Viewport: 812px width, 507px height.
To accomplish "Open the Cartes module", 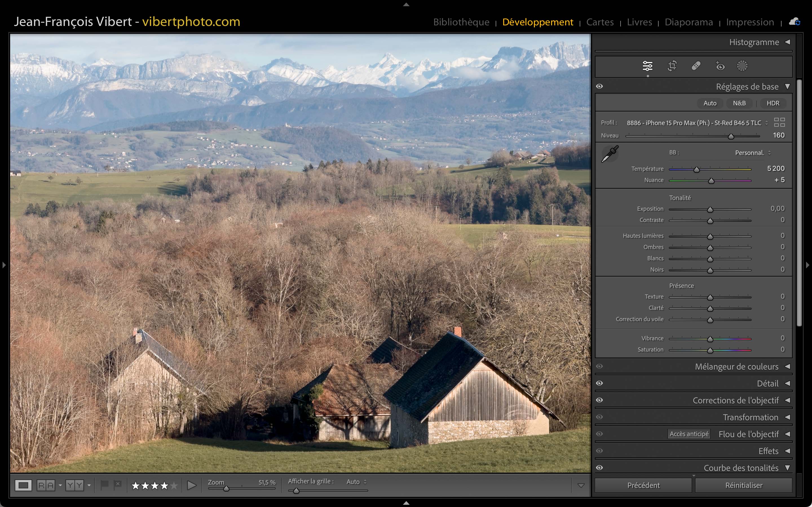I will pyautogui.click(x=600, y=22).
